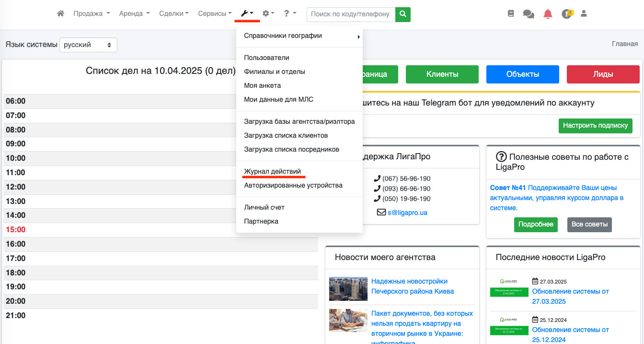Click the search by code/phone field
The height and width of the screenshot is (344, 644).
[x=351, y=14]
